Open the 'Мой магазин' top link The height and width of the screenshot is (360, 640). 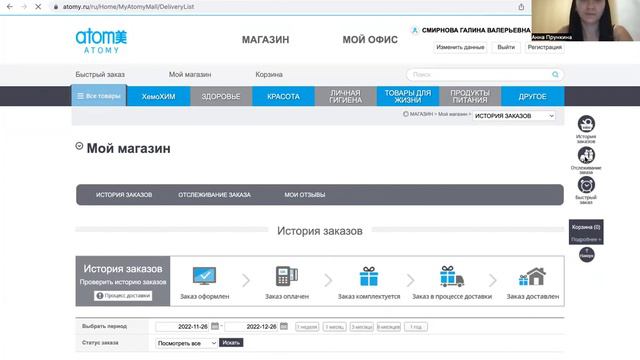point(190,75)
